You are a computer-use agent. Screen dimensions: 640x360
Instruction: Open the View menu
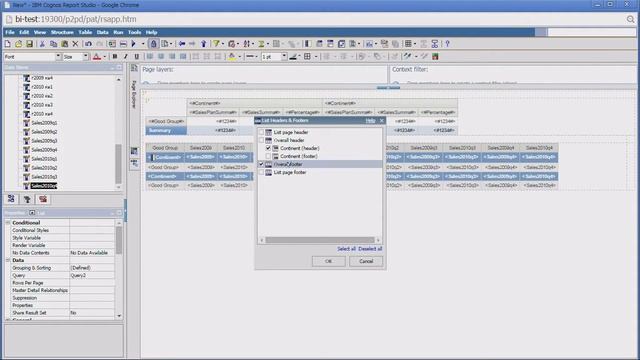[x=40, y=32]
